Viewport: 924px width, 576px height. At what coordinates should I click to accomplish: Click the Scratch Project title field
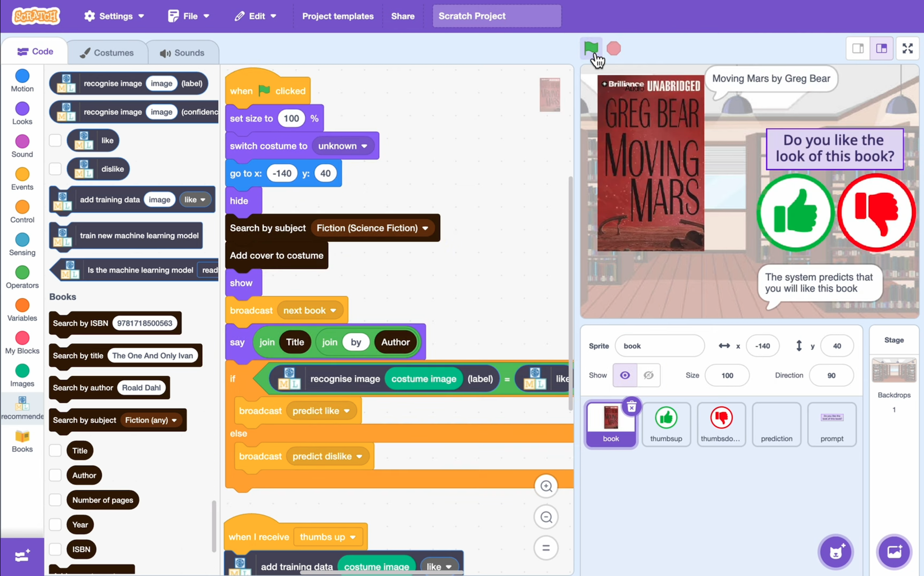click(x=497, y=16)
